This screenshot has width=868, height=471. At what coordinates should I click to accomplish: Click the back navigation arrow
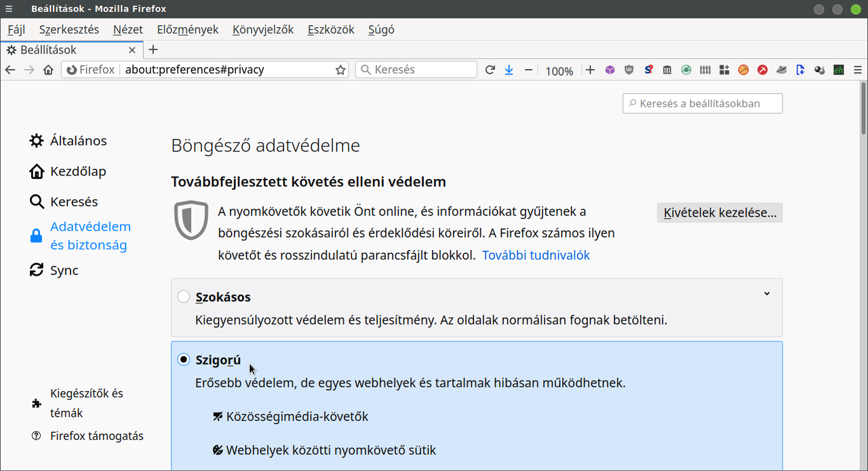[9, 69]
